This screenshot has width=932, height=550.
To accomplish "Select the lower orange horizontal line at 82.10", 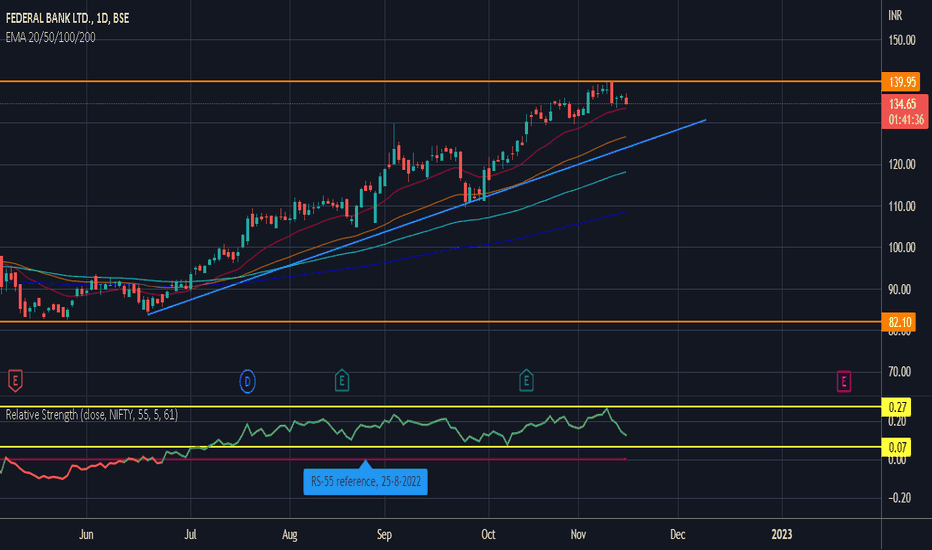I will tap(440, 322).
